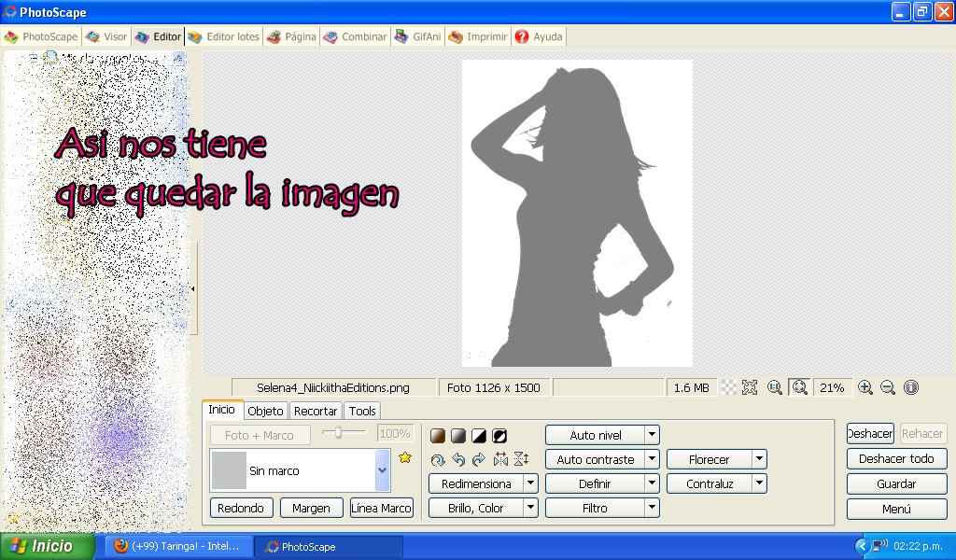
Task: Switch to the Visor tab
Action: (x=106, y=36)
